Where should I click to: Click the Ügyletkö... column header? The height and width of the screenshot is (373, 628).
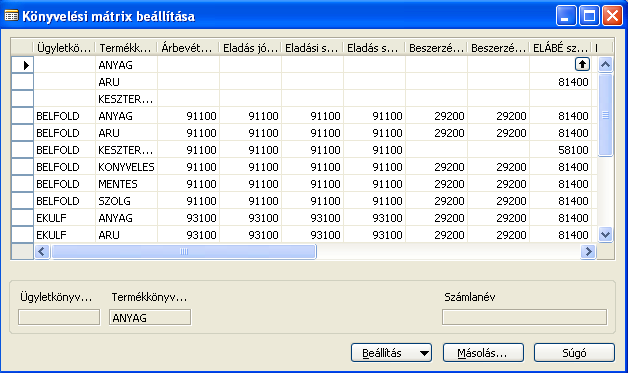64,48
